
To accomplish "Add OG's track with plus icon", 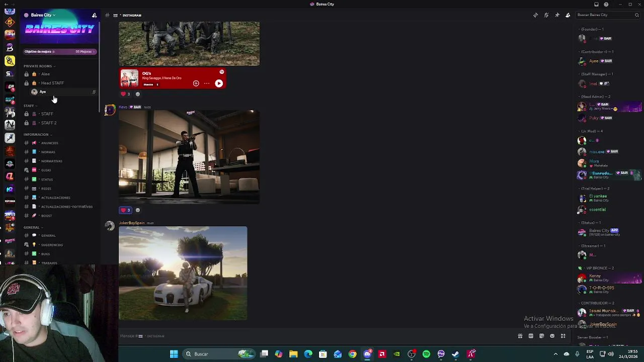I will pos(196,83).
